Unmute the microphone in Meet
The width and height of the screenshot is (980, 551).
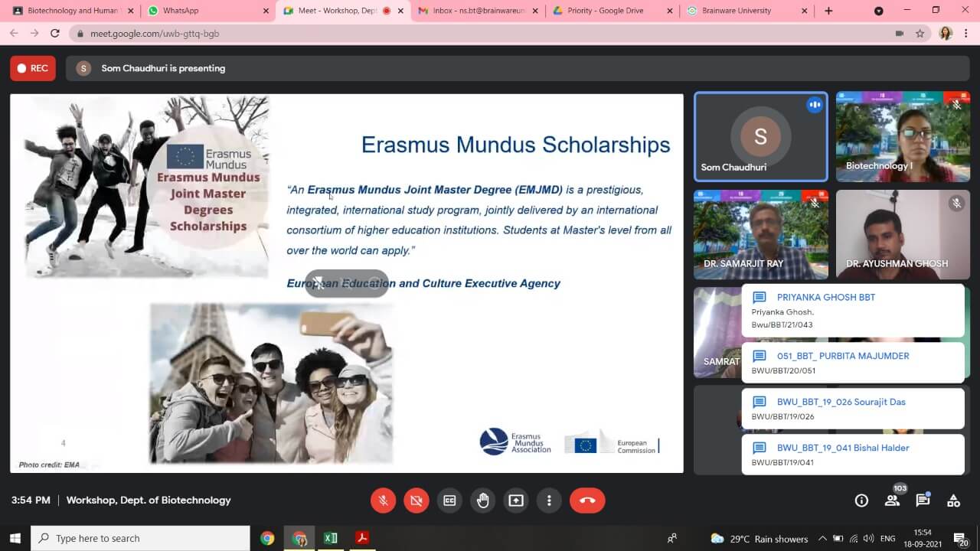pyautogui.click(x=383, y=500)
